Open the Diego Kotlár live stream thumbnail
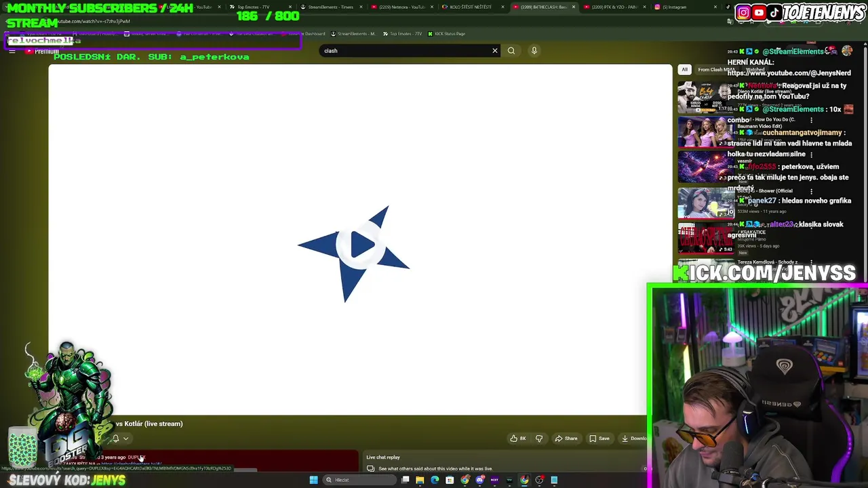The width and height of the screenshot is (868, 488). click(706, 98)
